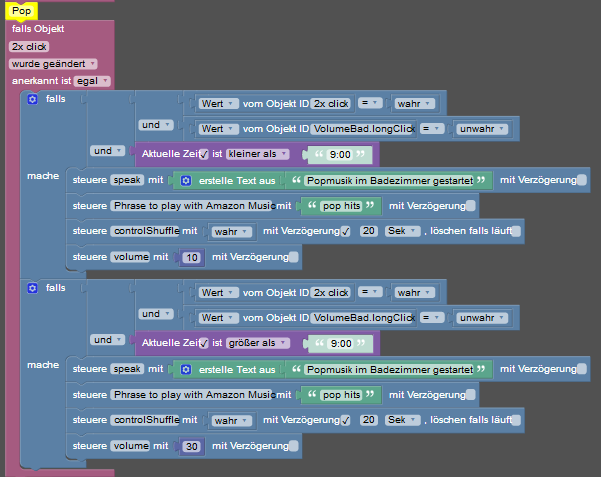Open wahr dropdown on upper controlShuffle row

coord(232,232)
